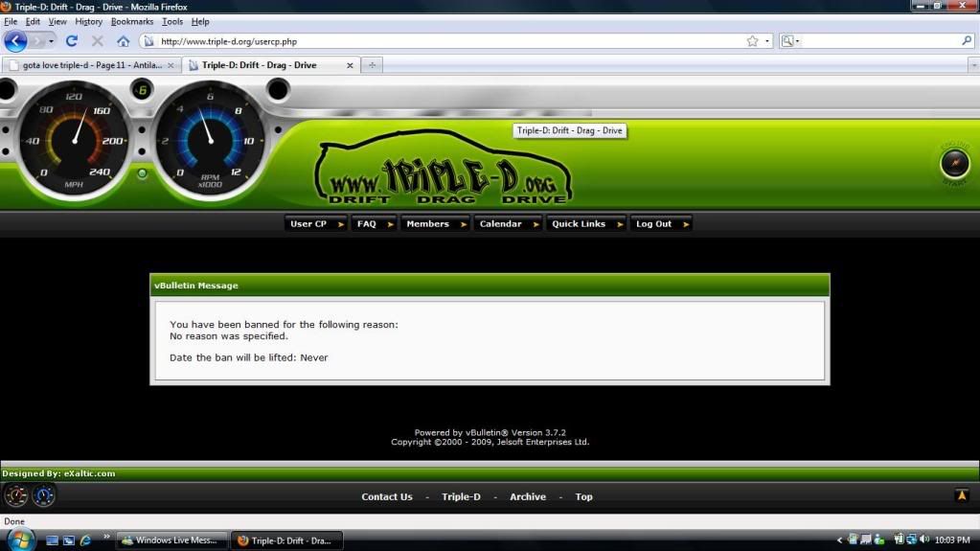Switch to Windows Live Messenger taskbar button
This screenshot has height=551, width=980.
pyautogui.click(x=171, y=540)
